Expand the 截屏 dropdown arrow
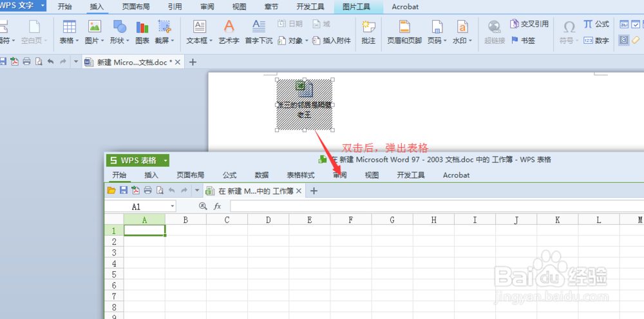Viewport: 644px width, 319px height. pos(173,41)
